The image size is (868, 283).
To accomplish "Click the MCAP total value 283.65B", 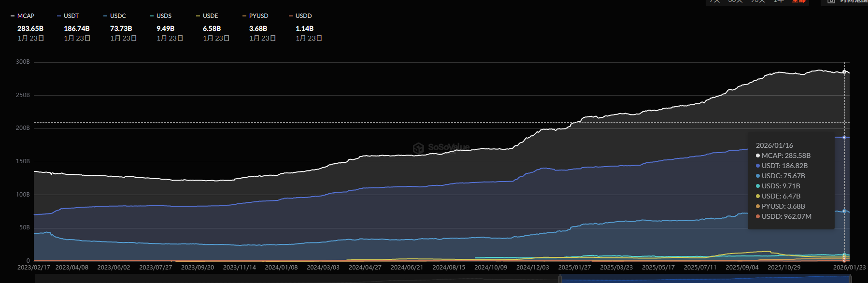I will click(30, 28).
